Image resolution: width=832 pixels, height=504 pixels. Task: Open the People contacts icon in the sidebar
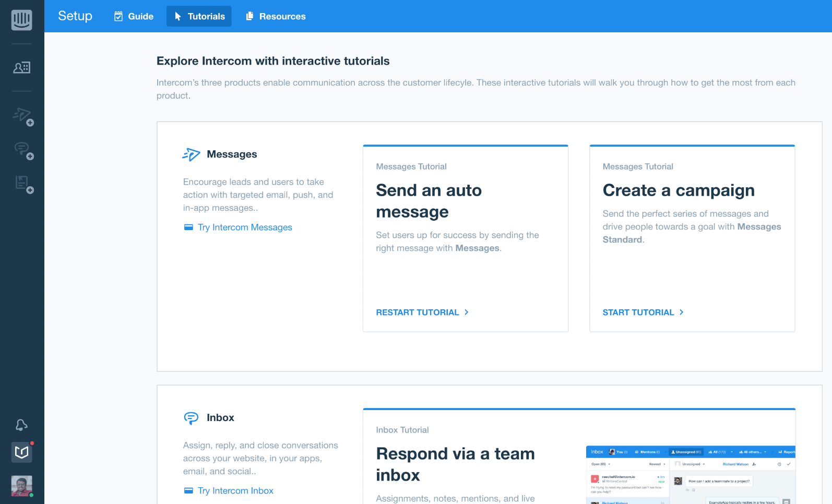22,67
